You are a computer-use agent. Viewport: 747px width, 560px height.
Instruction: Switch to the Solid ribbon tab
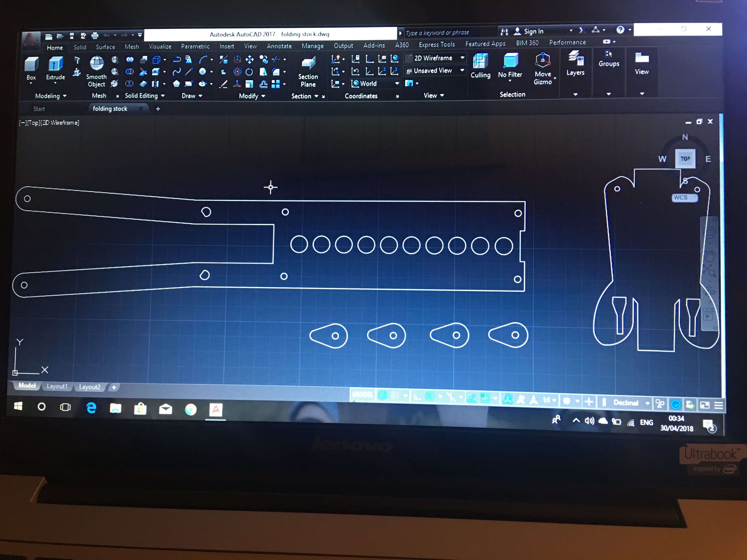pos(80,47)
